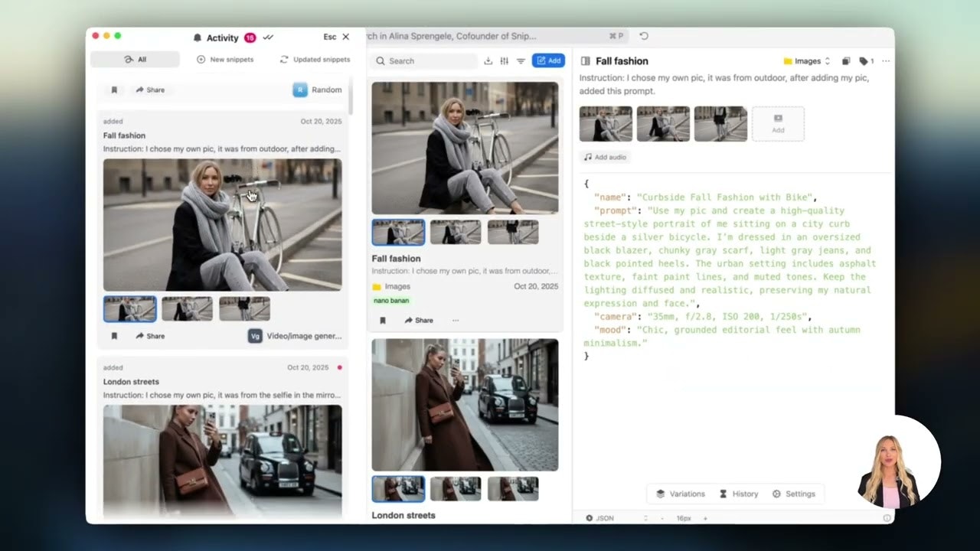Select the third image thumbnail in the Fall fashion detail
The height and width of the screenshot is (551, 980).
(x=720, y=123)
